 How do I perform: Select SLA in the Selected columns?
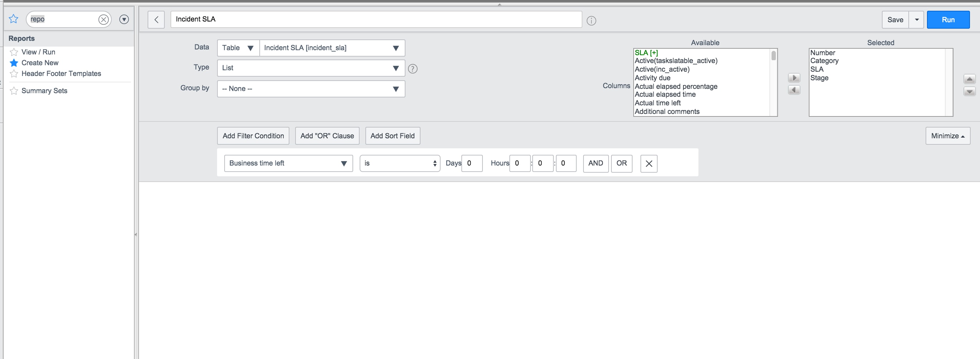click(x=817, y=69)
